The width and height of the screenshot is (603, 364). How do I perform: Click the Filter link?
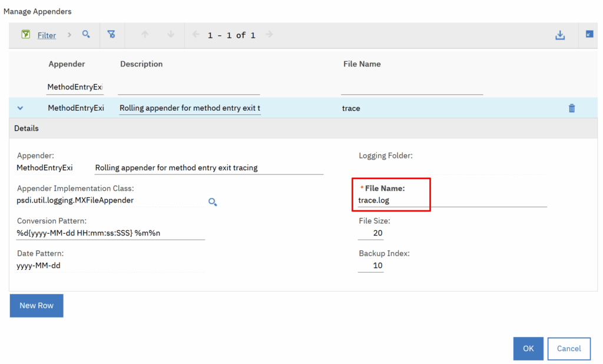[x=47, y=35]
